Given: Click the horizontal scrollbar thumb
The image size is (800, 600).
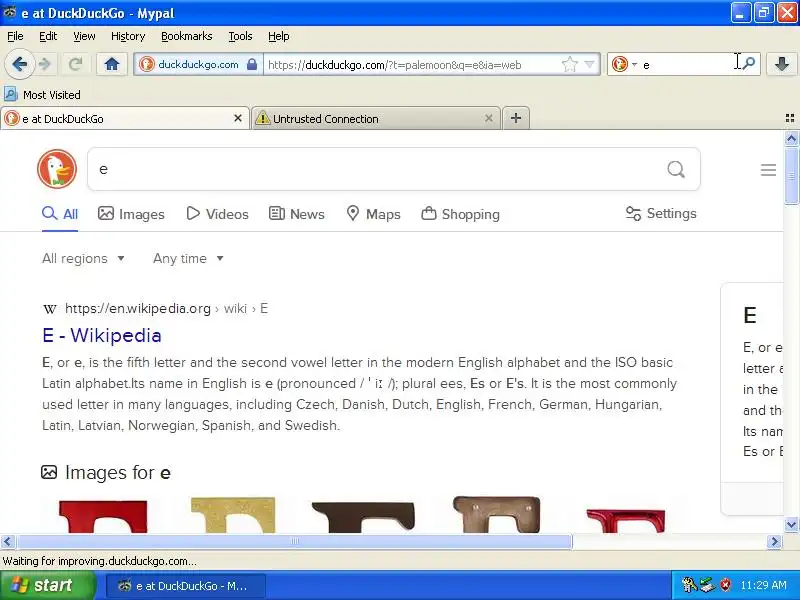Looking at the screenshot, I should pos(294,541).
